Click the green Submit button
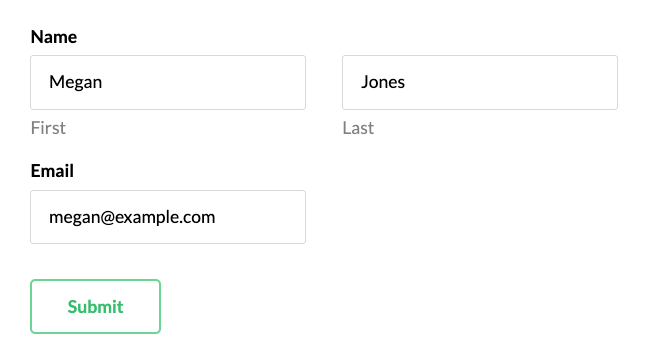The width and height of the screenshot is (648, 364). (95, 307)
